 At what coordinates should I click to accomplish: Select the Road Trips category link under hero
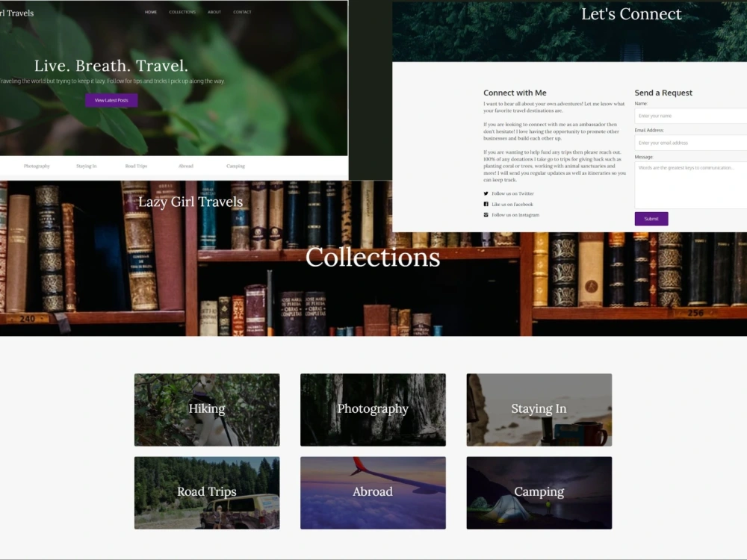point(136,167)
